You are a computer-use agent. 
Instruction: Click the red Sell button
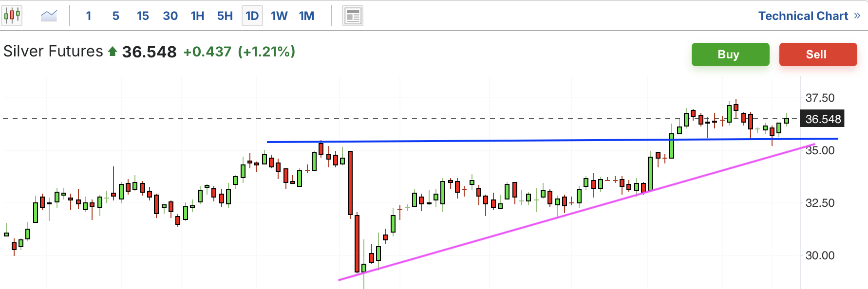coord(818,54)
